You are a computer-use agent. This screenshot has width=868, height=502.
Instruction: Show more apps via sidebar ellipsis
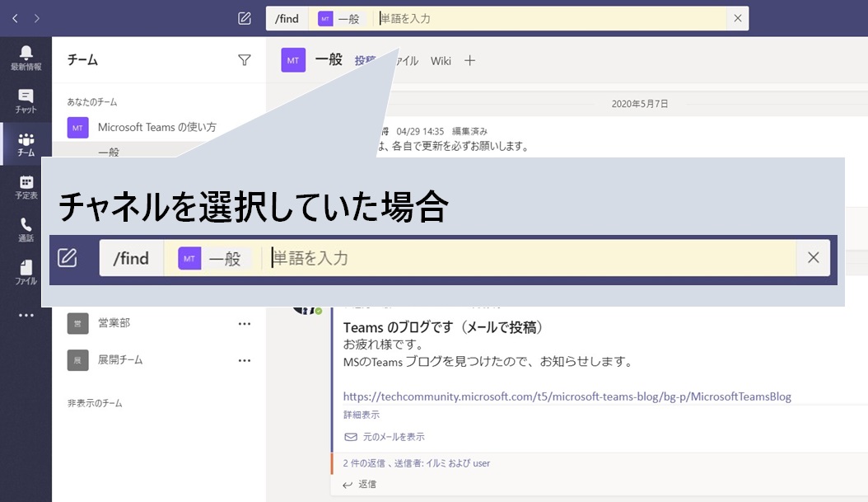point(26,315)
